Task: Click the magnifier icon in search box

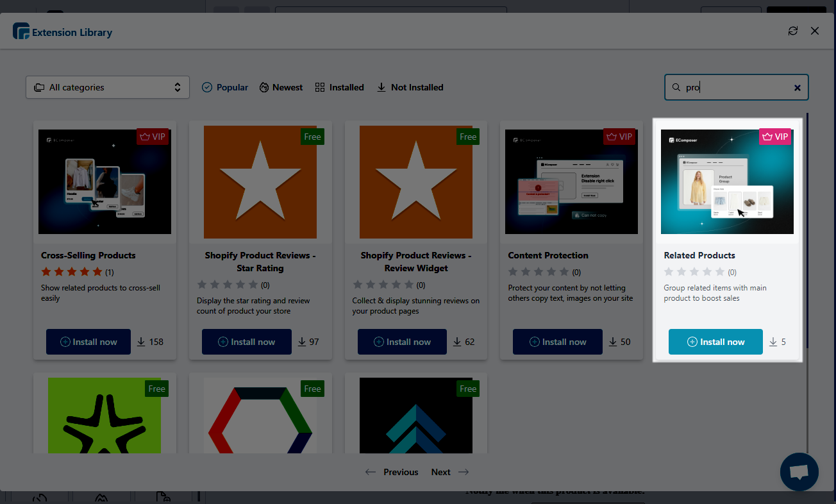Action: [676, 87]
